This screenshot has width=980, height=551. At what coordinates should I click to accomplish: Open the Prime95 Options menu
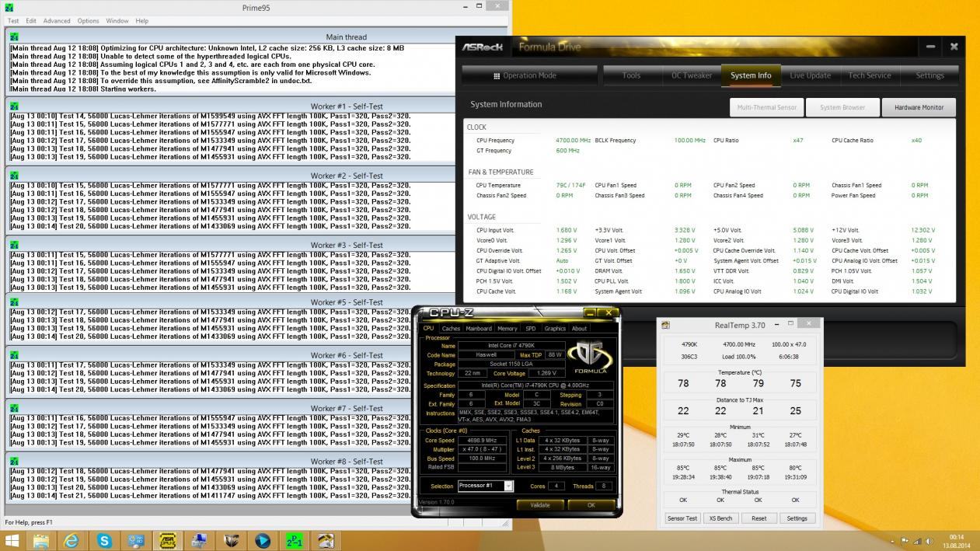pos(88,21)
